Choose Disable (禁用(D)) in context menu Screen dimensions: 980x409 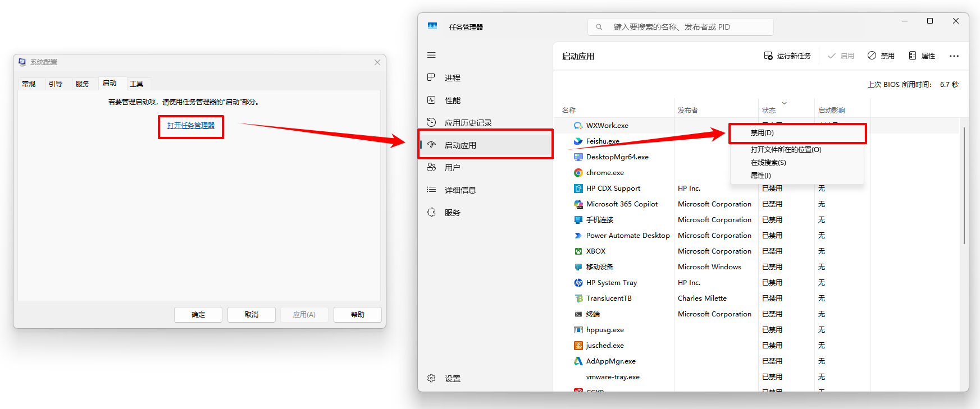coord(797,133)
